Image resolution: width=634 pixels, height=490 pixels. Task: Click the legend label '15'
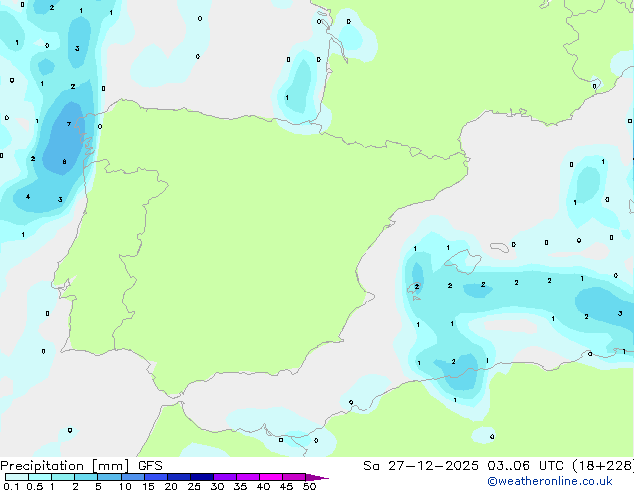click(x=148, y=486)
